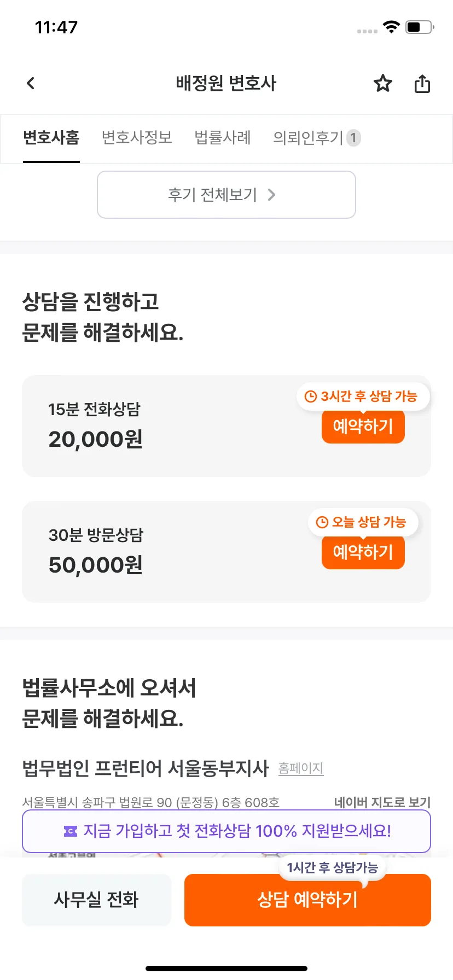The height and width of the screenshot is (980, 453).
Task: Go to the 변호사홈 tab
Action: [x=51, y=137]
